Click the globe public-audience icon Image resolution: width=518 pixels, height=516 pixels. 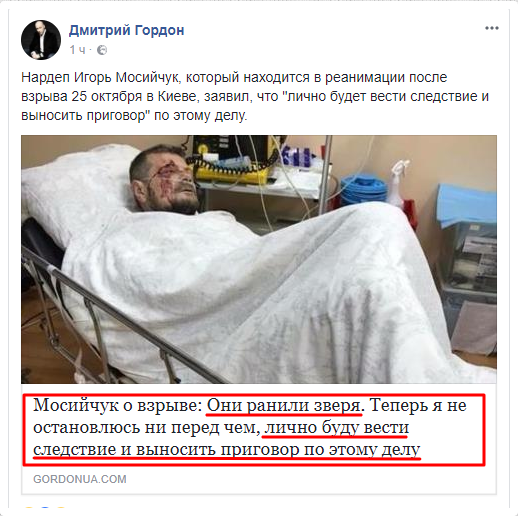click(x=102, y=50)
